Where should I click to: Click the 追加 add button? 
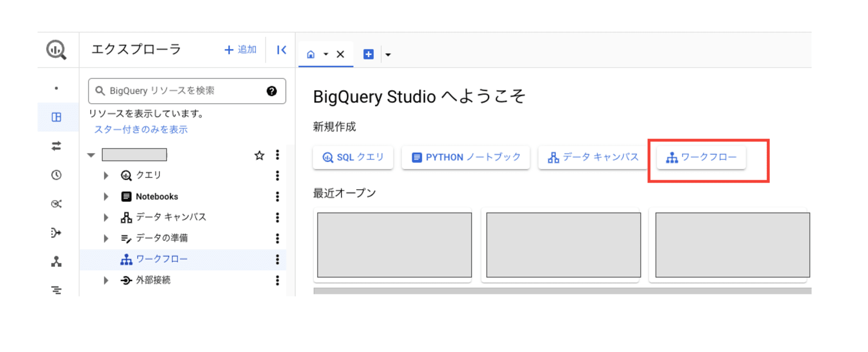pyautogui.click(x=240, y=50)
